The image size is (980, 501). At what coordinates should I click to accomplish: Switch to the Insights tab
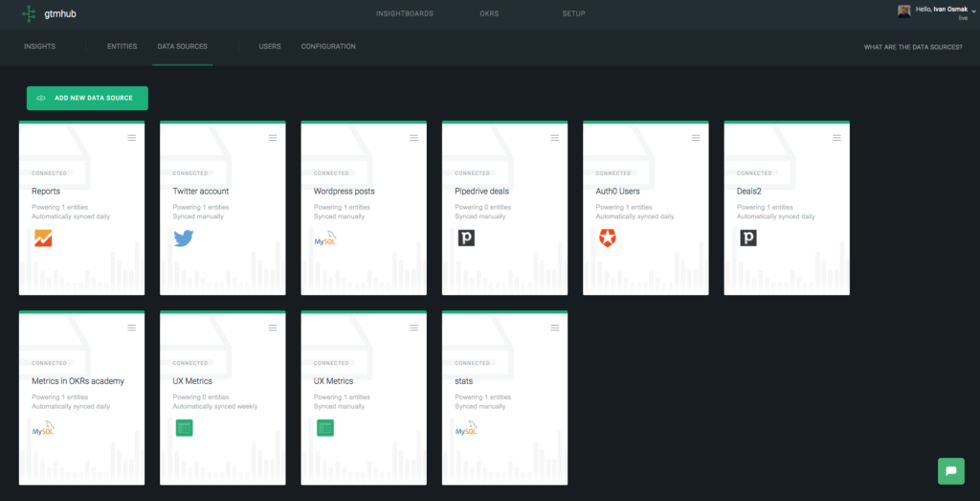click(x=39, y=46)
